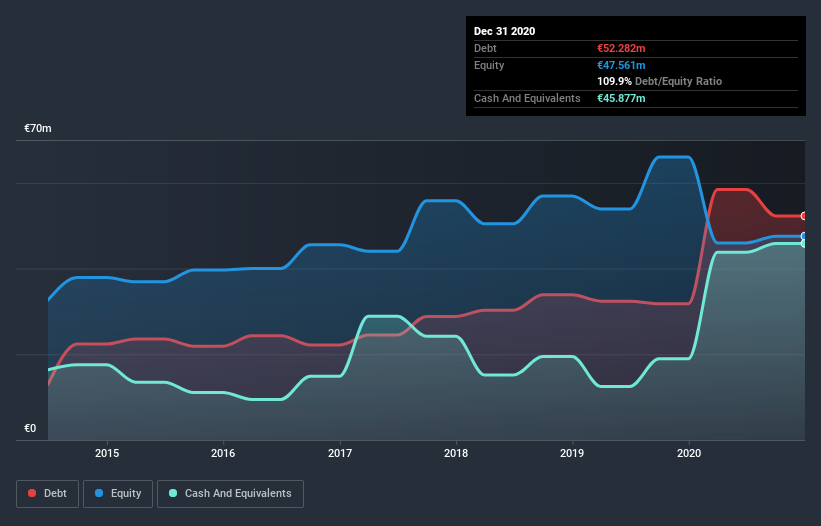The width and height of the screenshot is (821, 526).
Task: Click the red Debt endpoint marker
Action: coord(804,216)
